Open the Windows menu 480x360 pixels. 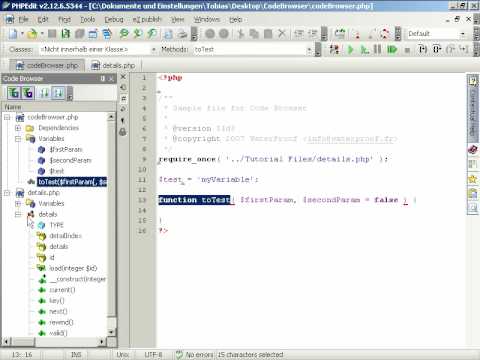tap(207, 20)
